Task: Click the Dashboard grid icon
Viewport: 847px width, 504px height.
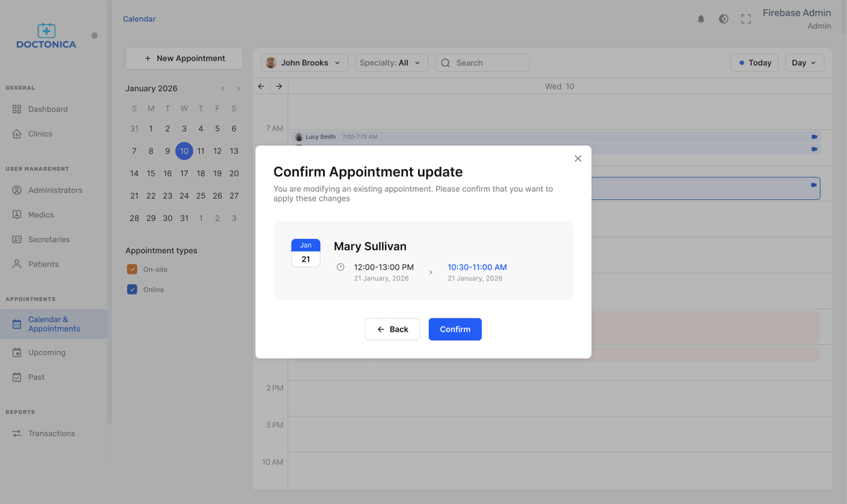Action: click(x=16, y=109)
